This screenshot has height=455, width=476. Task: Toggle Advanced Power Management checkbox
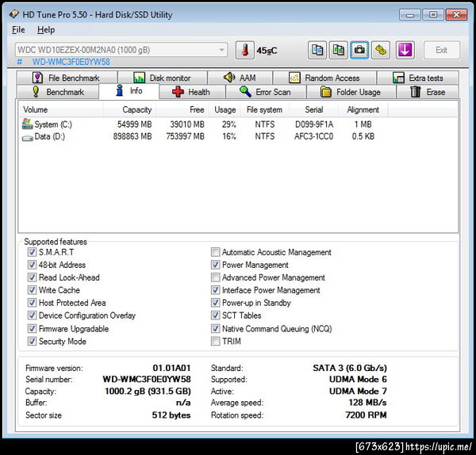(215, 277)
